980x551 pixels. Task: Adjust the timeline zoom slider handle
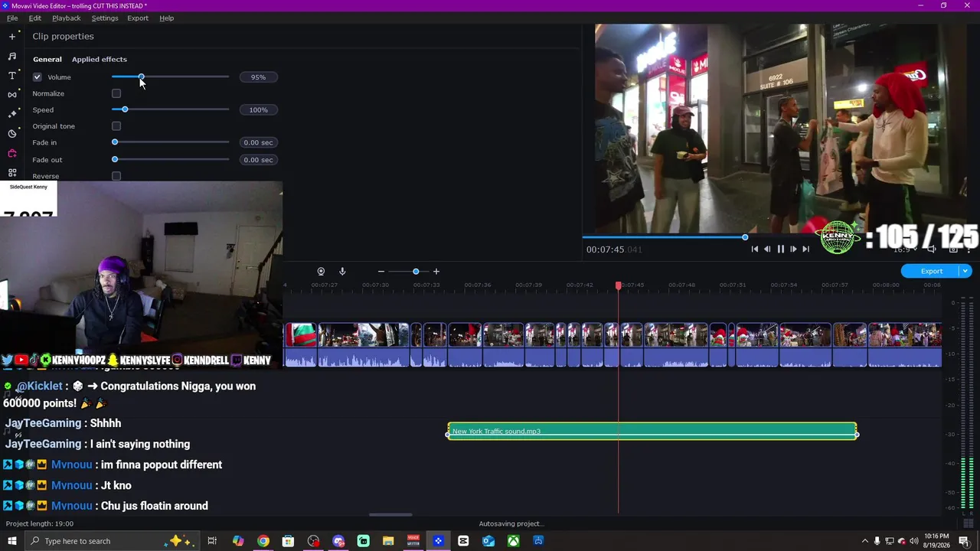(416, 272)
